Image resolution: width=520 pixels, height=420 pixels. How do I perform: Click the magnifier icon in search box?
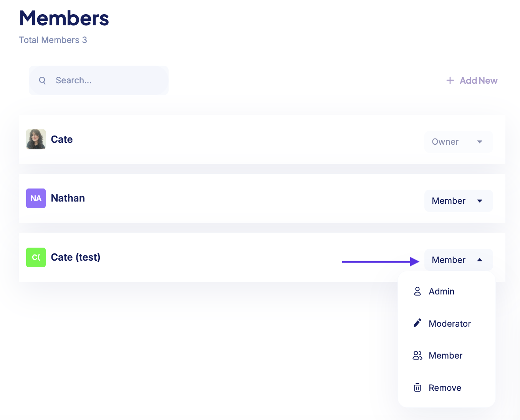(42, 81)
